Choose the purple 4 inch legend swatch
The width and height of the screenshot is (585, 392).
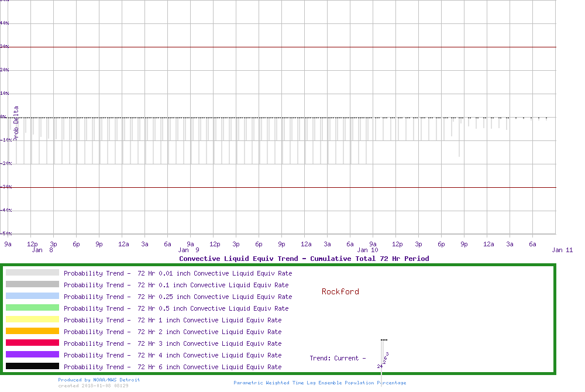(32, 355)
